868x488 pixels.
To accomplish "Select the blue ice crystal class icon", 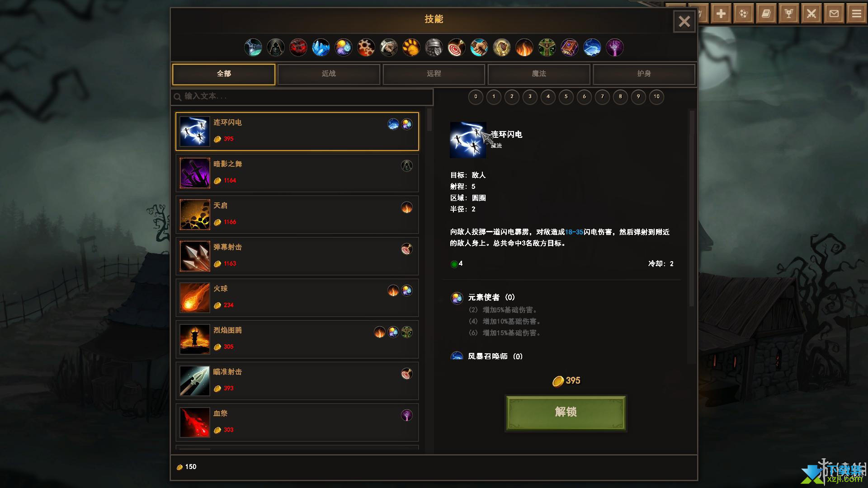I will [x=321, y=47].
